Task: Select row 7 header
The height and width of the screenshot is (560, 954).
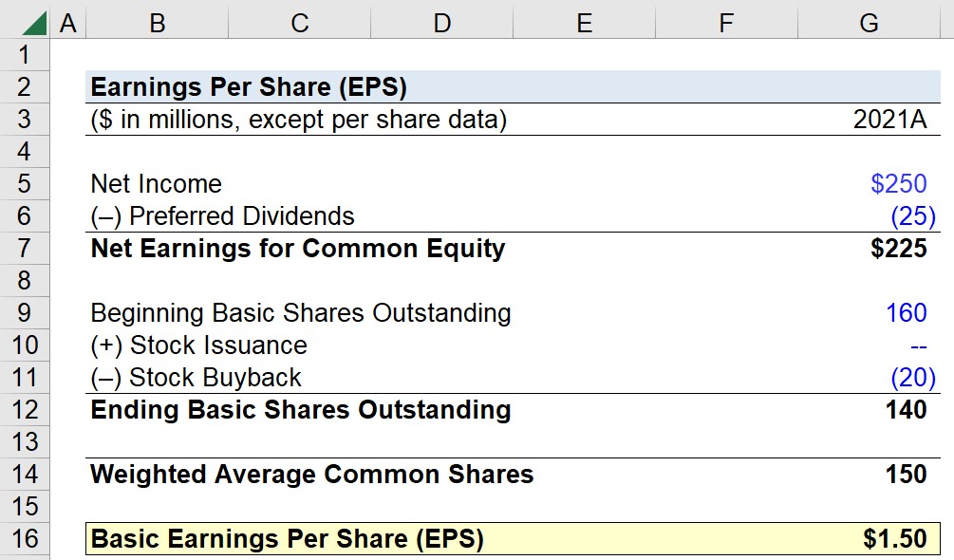Action: click(x=25, y=248)
